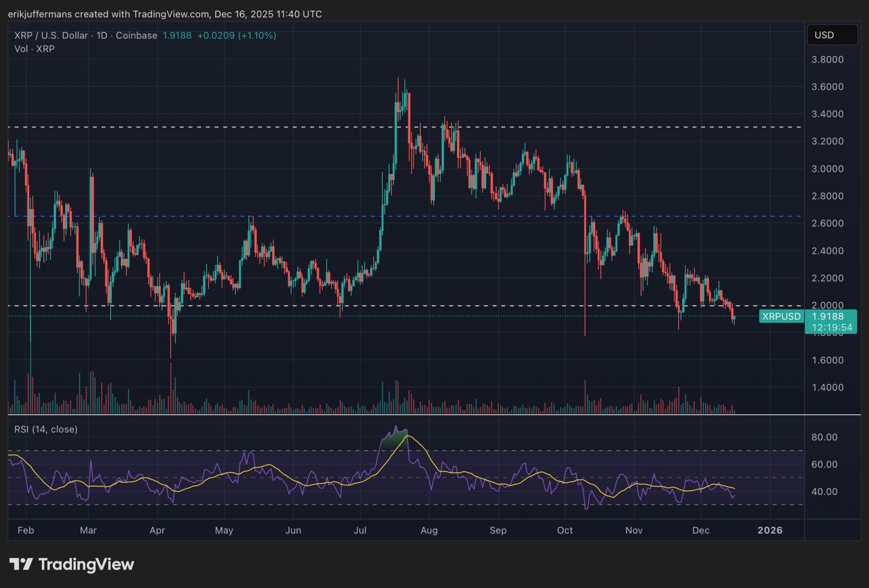Open the USD currency selector
Image resolution: width=869 pixels, height=588 pixels.
coord(832,35)
